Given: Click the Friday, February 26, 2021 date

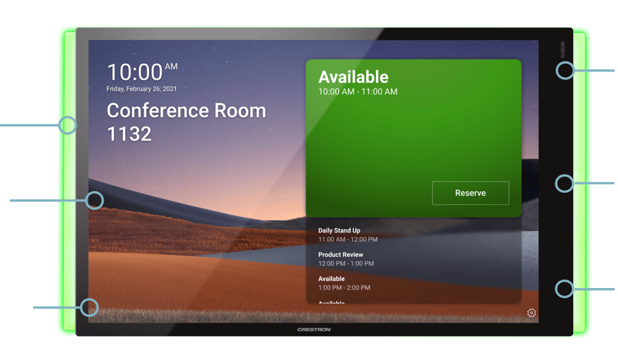Looking at the screenshot, I should (x=141, y=89).
